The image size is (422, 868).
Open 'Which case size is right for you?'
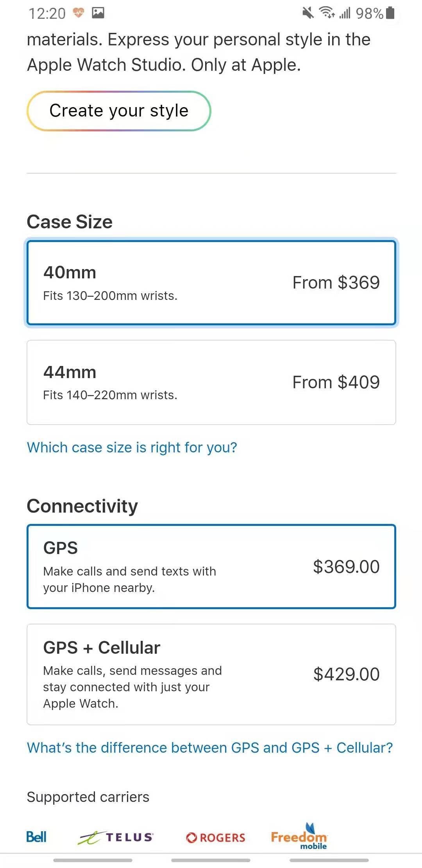[x=132, y=447]
